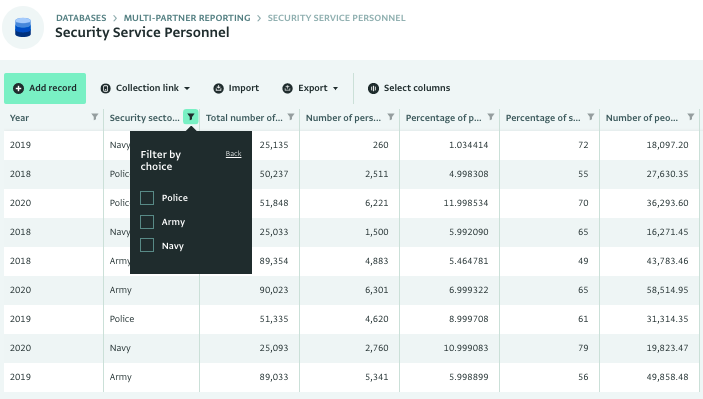Image resolution: width=703 pixels, height=399 pixels.
Task: Click cell with value 11.998534
Action: 466,203
